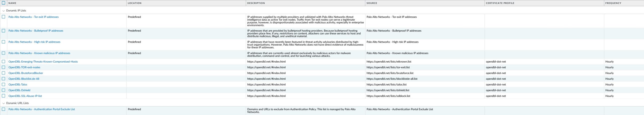Click source https://opendbl.net/lists/talos.list
The width and height of the screenshot is (644, 115).
pyautogui.click(x=387, y=84)
